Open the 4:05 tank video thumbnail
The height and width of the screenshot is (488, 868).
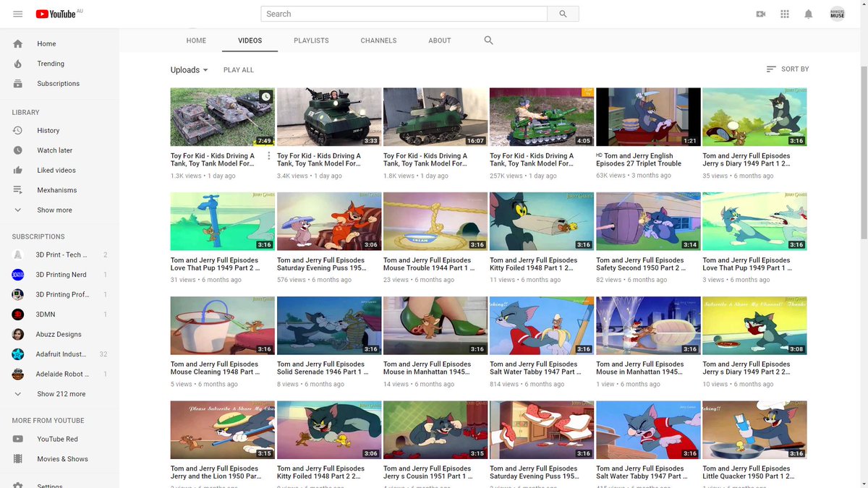click(542, 117)
